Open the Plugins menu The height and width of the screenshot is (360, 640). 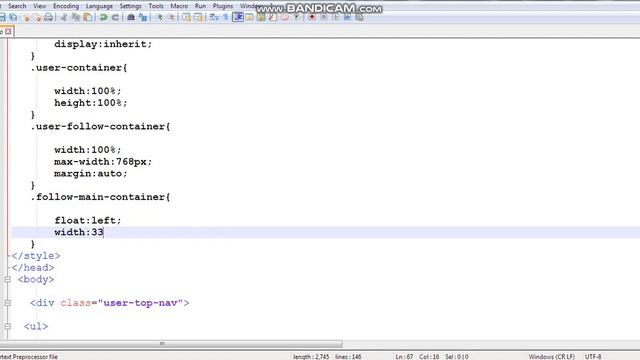[x=223, y=6]
